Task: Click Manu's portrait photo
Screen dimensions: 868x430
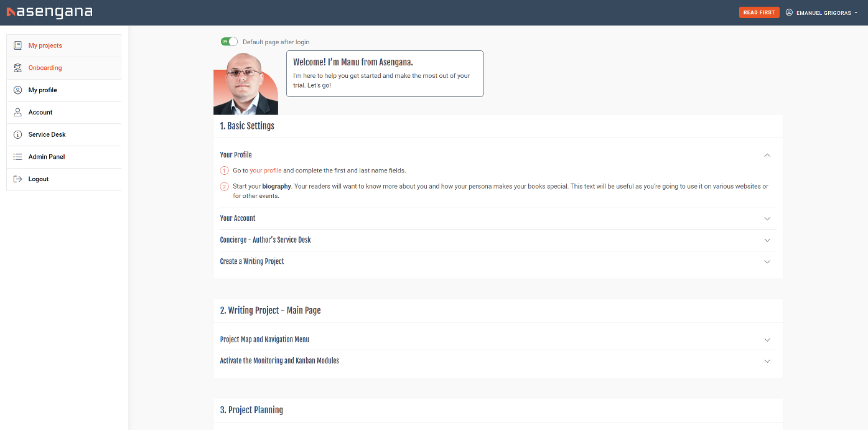Action: (245, 84)
